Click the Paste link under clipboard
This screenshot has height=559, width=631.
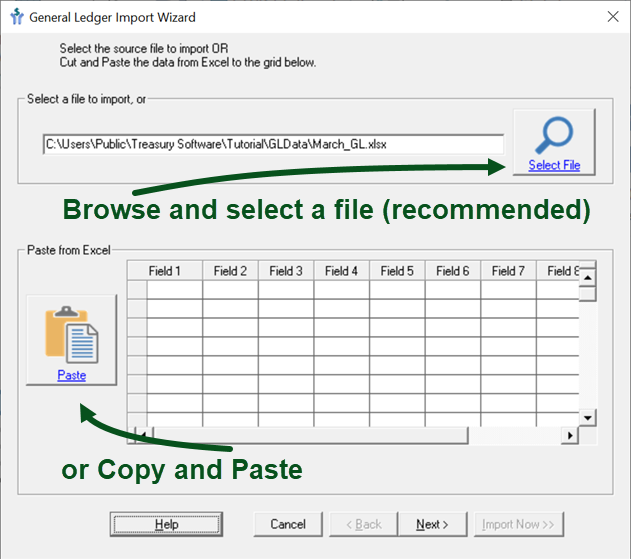(72, 375)
